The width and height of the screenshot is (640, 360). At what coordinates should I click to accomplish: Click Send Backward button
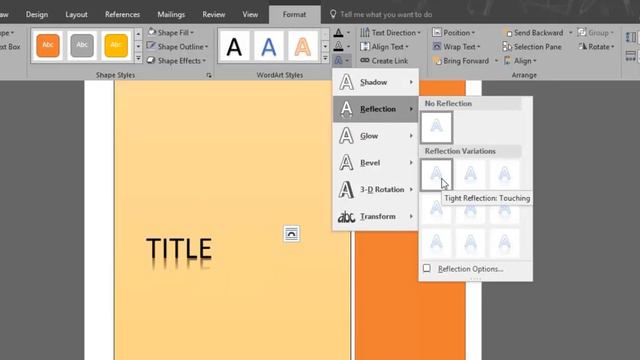[533, 32]
